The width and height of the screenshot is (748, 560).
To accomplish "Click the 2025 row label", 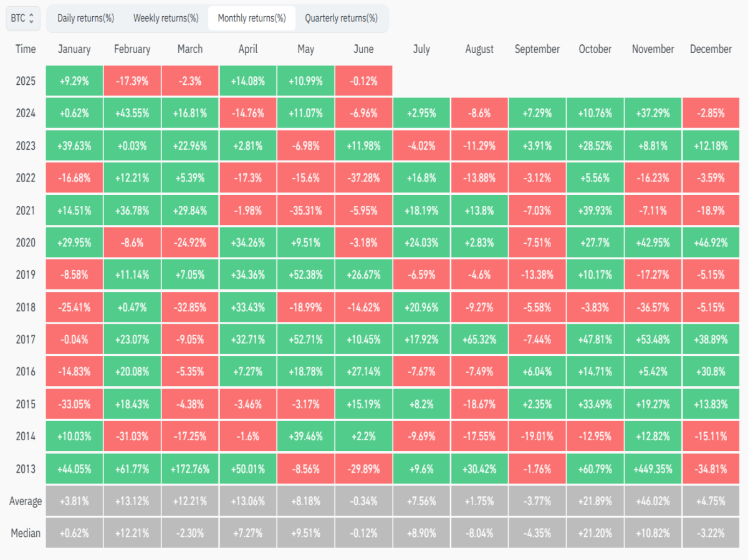I will (26, 81).
